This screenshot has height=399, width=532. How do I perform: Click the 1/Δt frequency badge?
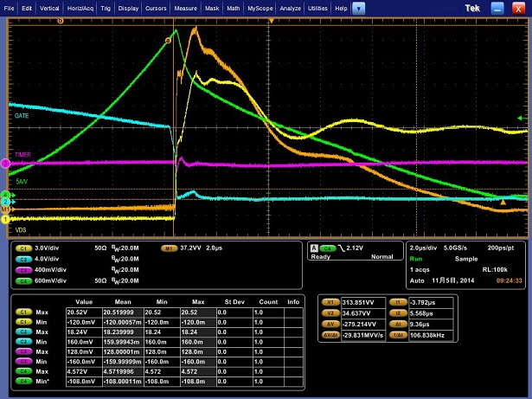pyautogui.click(x=398, y=335)
